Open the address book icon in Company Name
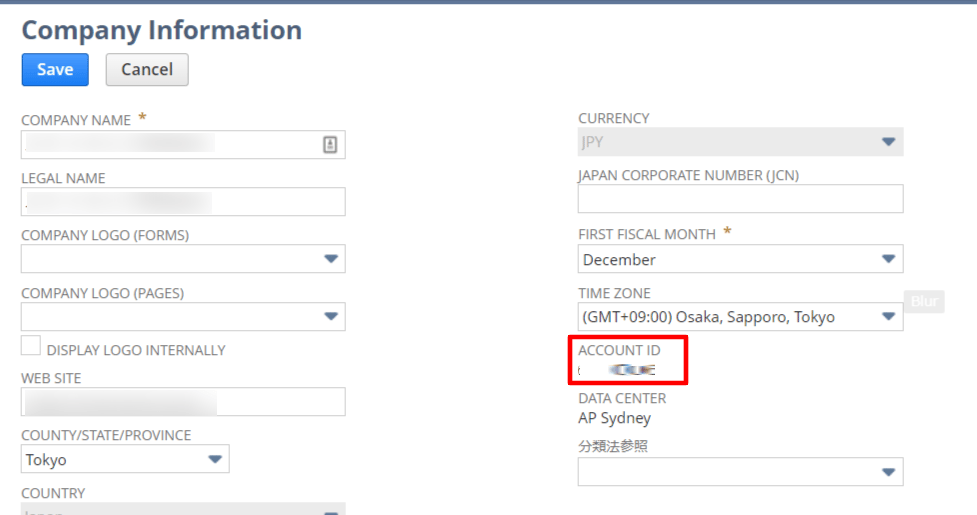 (x=330, y=144)
